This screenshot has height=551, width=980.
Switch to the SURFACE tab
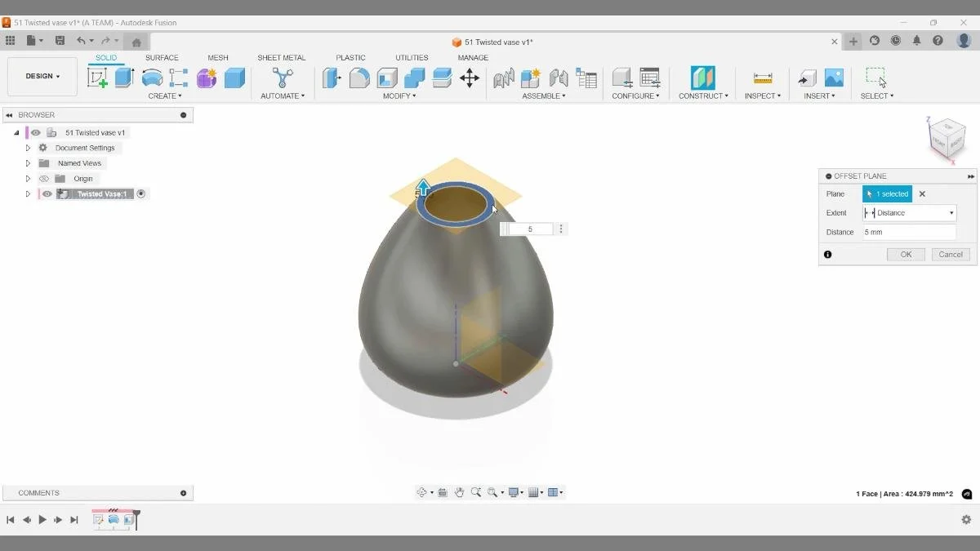click(x=162, y=58)
